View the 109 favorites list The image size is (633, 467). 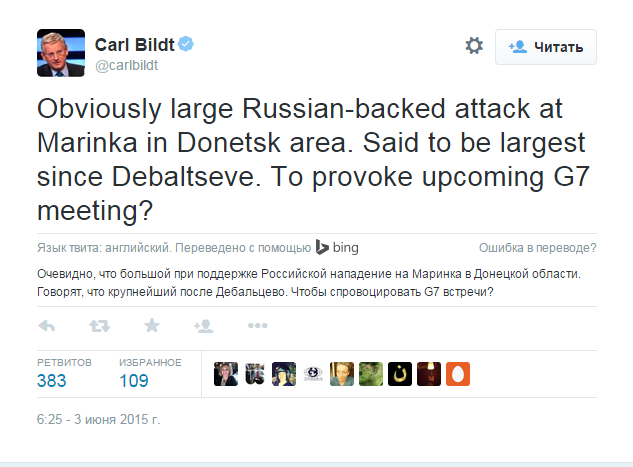click(x=133, y=380)
